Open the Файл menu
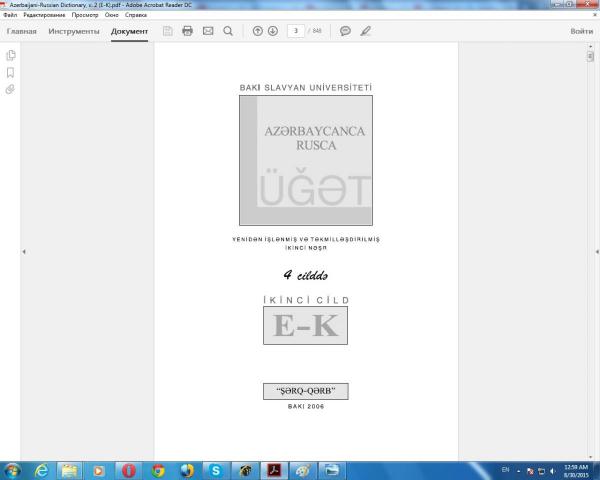 10,15
